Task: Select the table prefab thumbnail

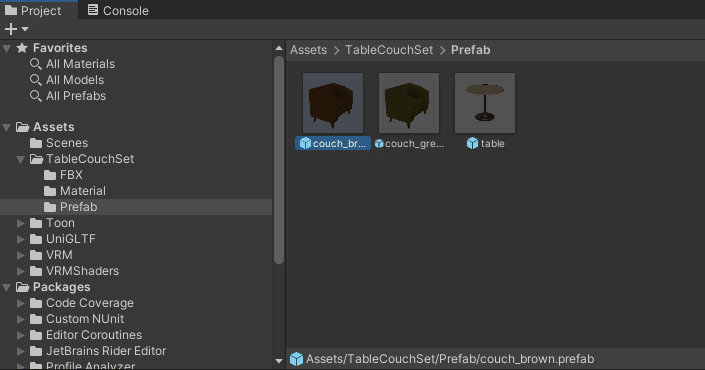Action: click(485, 103)
